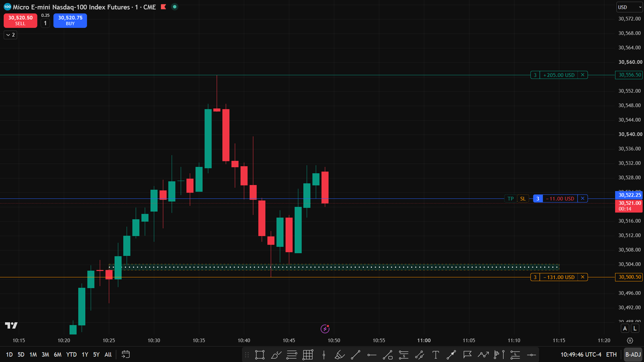Select the horizontal lines Fib retracement tool
The image size is (644, 362).
[292, 354]
